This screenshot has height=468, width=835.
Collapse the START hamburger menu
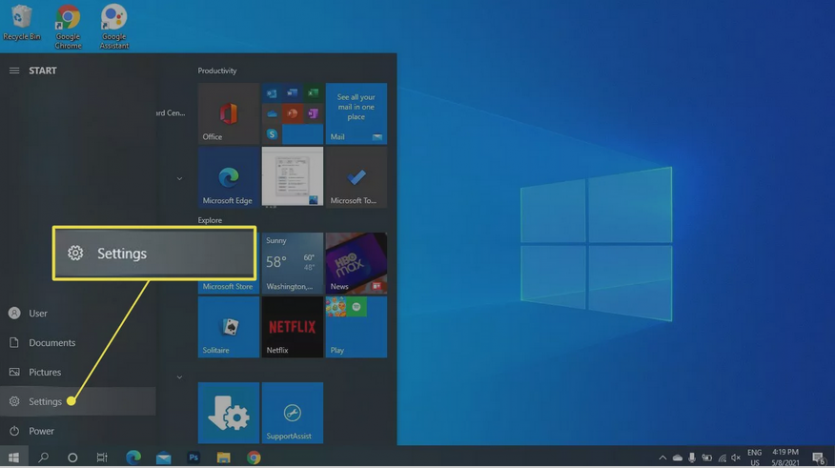14,71
